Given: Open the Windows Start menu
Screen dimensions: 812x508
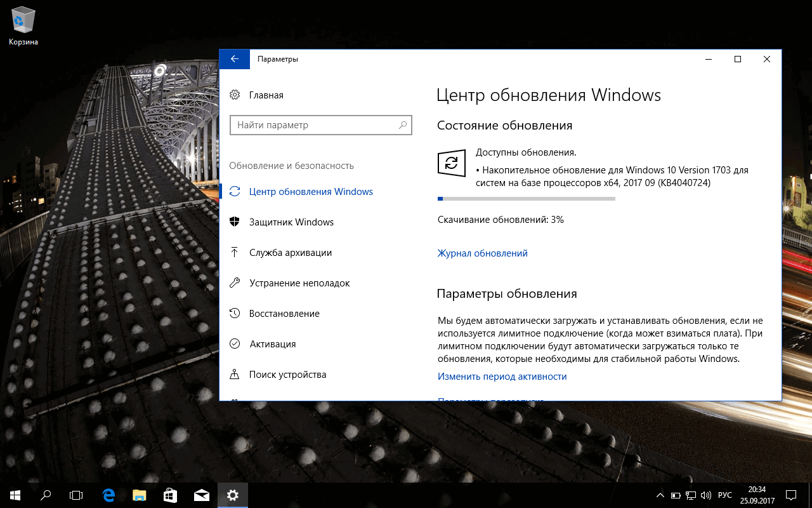Looking at the screenshot, I should point(15,495).
